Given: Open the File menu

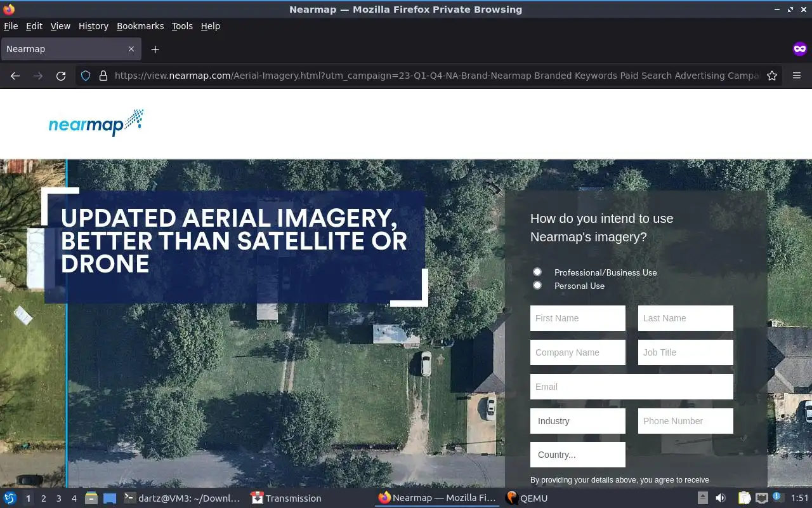Looking at the screenshot, I should (x=11, y=26).
